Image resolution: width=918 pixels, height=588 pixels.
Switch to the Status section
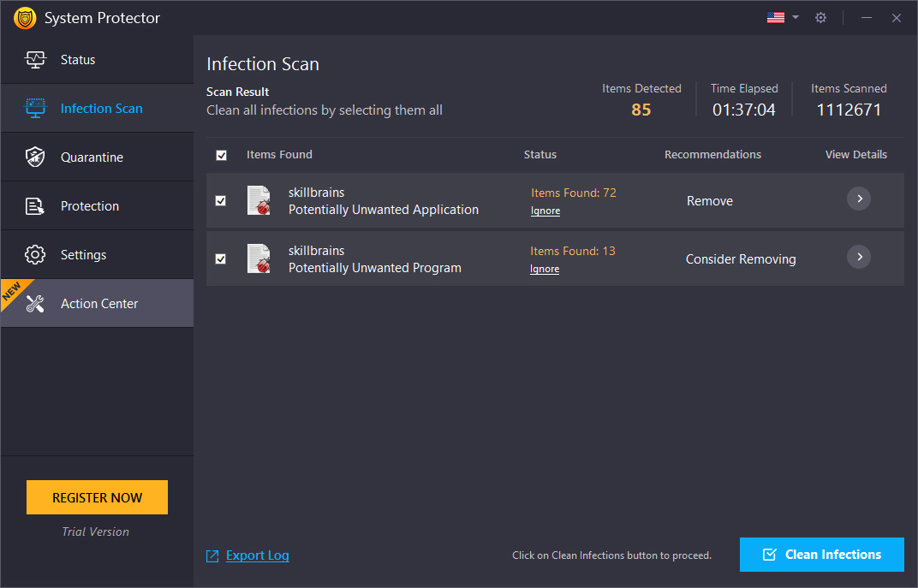click(78, 59)
